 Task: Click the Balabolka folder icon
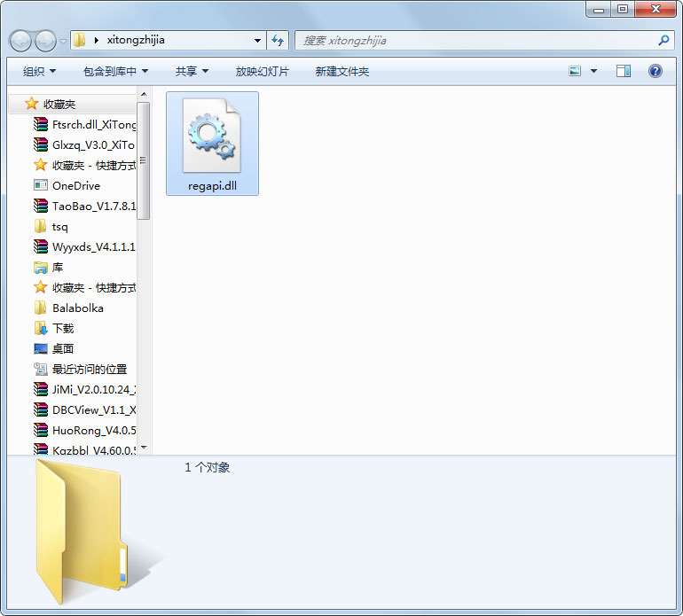click(41, 308)
